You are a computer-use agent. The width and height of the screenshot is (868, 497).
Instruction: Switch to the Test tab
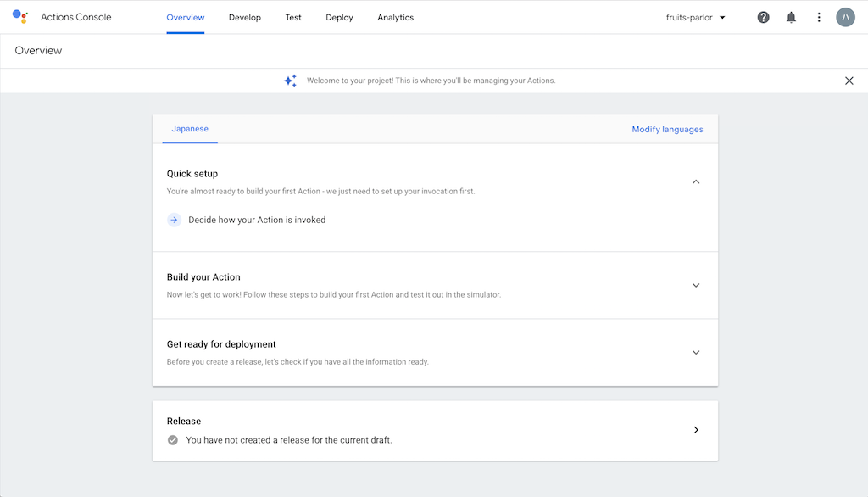[x=293, y=17]
